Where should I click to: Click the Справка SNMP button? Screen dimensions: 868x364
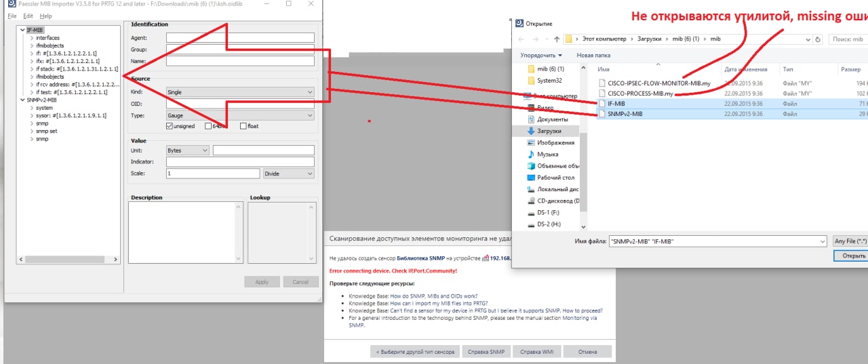click(x=486, y=352)
